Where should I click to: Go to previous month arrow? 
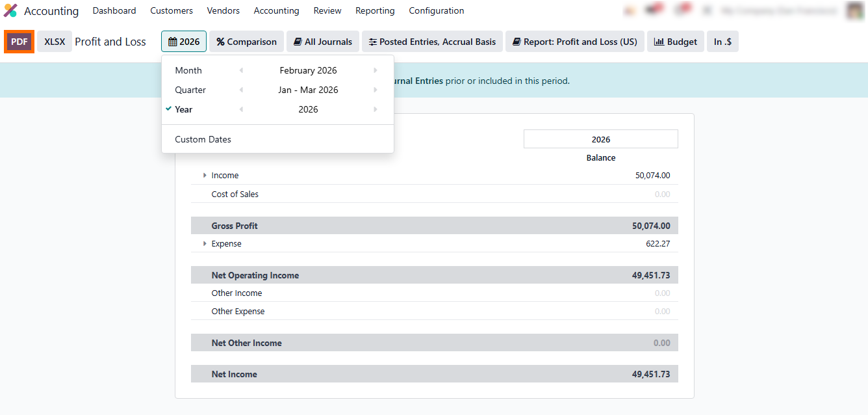tap(241, 70)
